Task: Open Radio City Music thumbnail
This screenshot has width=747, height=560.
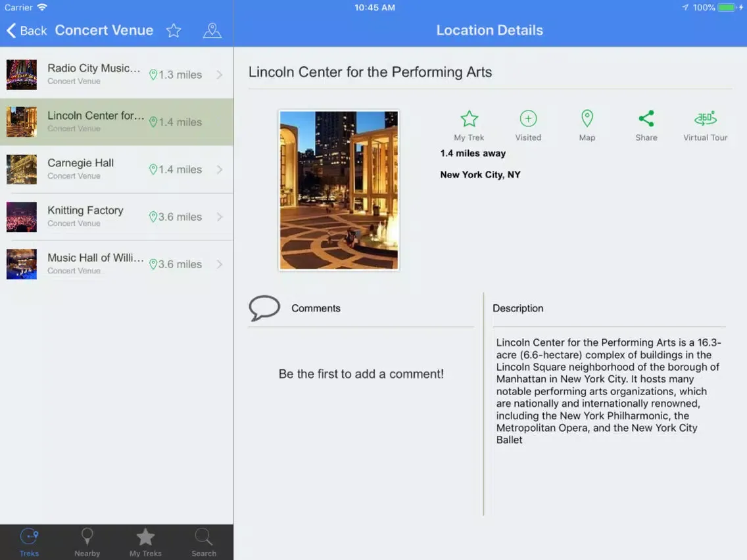Action: 22,75
